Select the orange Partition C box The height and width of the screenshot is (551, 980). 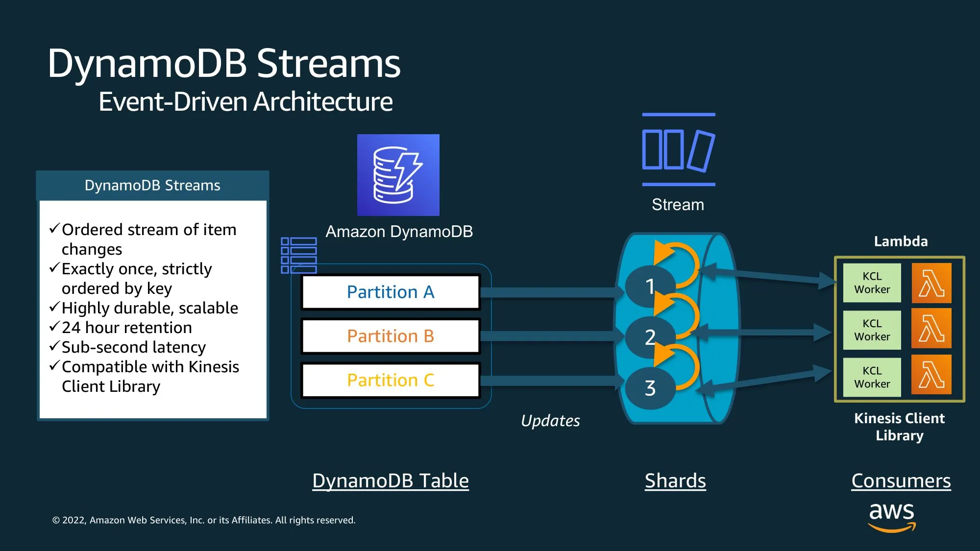coord(391,381)
